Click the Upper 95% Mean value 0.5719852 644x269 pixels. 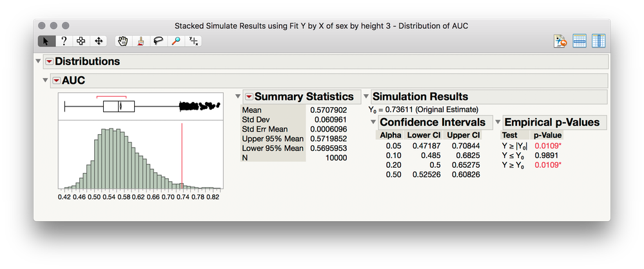[328, 139]
